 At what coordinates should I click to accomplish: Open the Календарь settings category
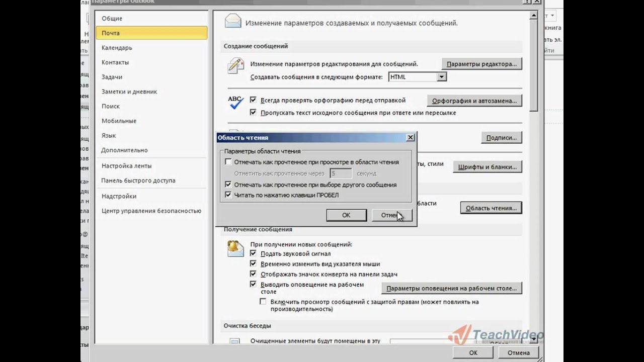coord(151,48)
